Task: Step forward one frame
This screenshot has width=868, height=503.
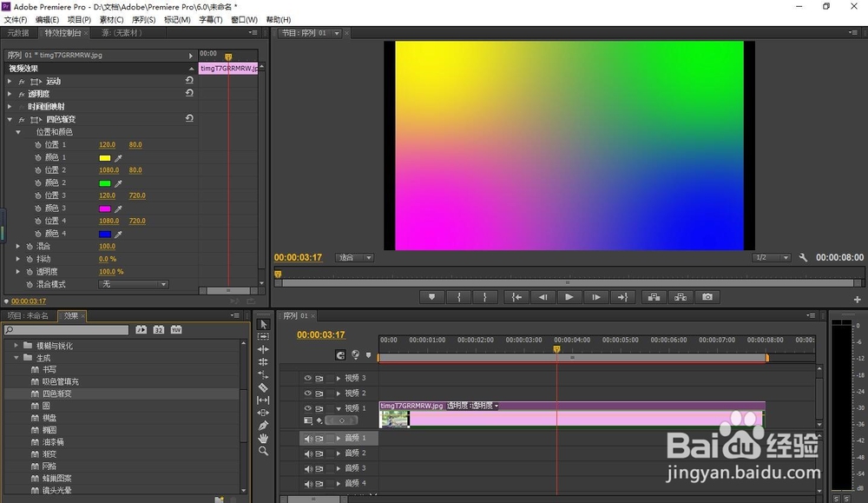Action: (x=595, y=297)
